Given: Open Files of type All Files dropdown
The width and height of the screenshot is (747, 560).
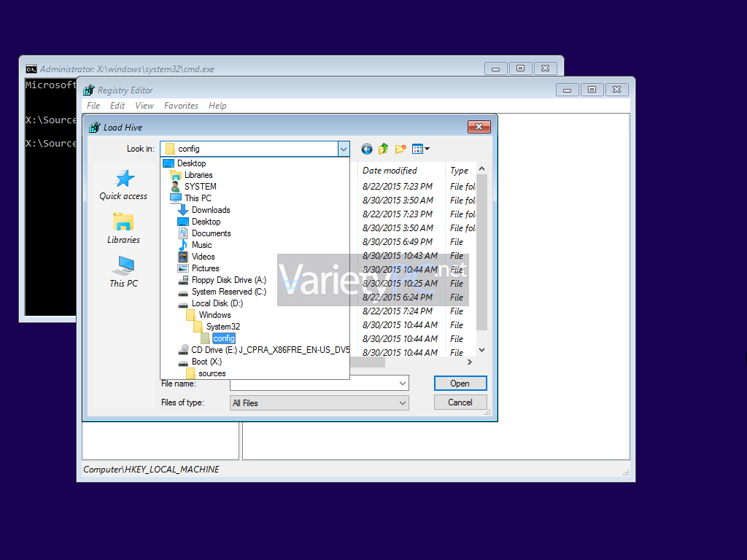Looking at the screenshot, I should coord(320,402).
